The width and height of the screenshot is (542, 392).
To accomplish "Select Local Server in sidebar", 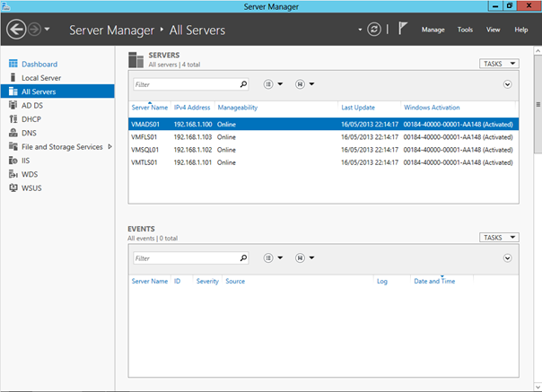I will [41, 78].
